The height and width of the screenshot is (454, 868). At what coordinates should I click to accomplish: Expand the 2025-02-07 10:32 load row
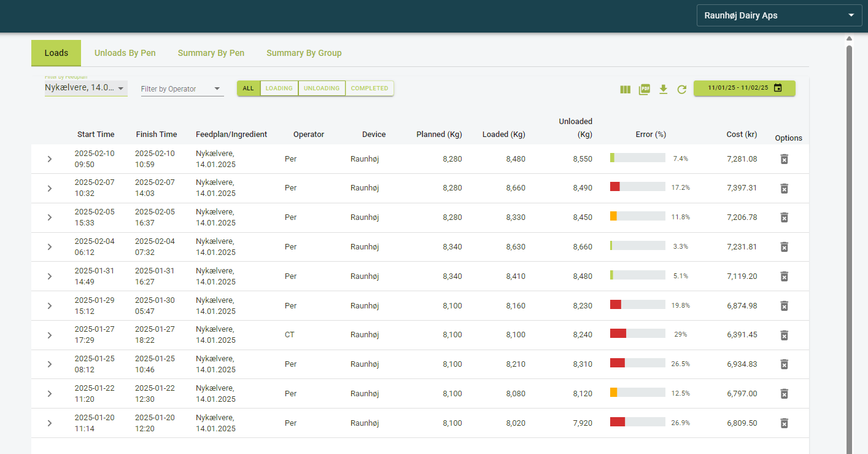tap(50, 188)
